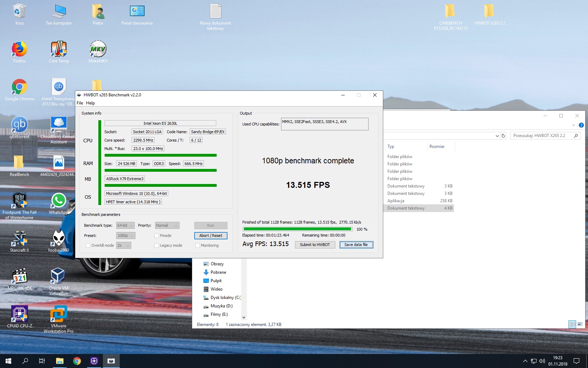The height and width of the screenshot is (368, 588).
Task: Click the Submit to HWBOT button
Action: click(315, 245)
